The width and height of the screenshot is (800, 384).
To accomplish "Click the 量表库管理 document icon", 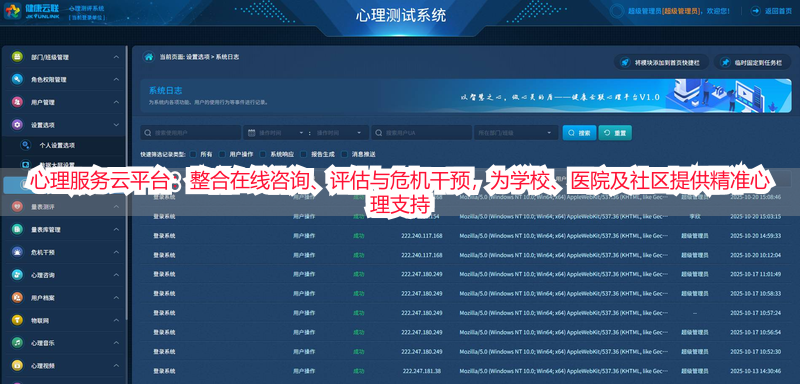I will [17, 229].
